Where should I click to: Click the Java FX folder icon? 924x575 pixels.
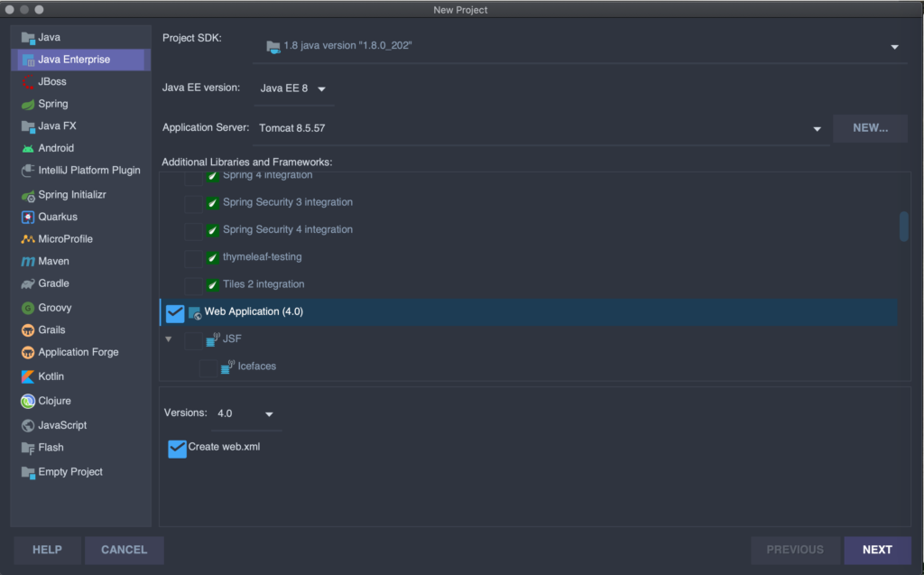pyautogui.click(x=28, y=126)
